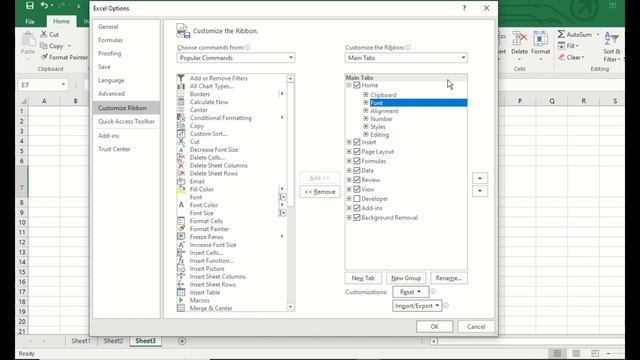Click the New Tab button
The width and height of the screenshot is (640, 360).
click(x=363, y=278)
